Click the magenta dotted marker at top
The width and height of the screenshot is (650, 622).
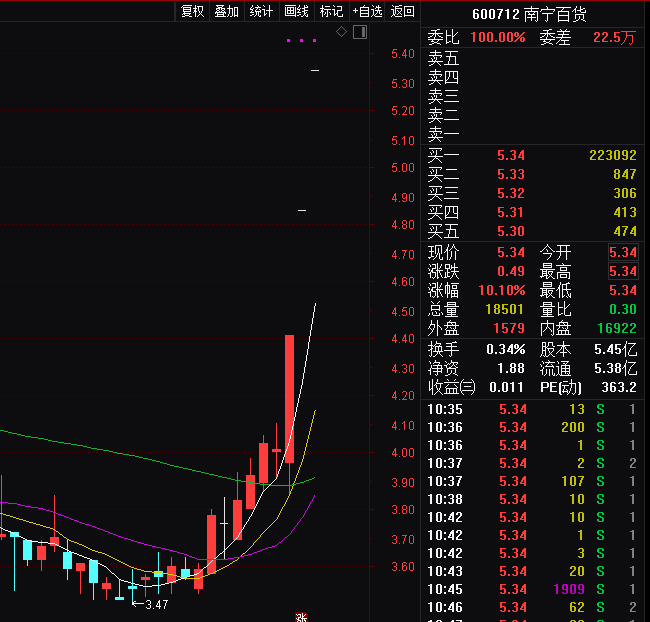coord(301,40)
